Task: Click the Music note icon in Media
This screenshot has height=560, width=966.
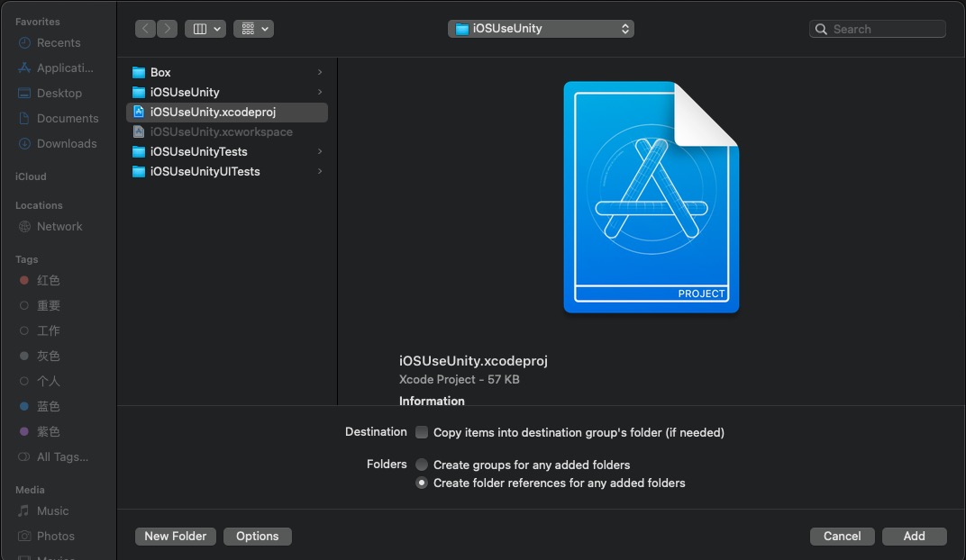Action: coord(23,510)
